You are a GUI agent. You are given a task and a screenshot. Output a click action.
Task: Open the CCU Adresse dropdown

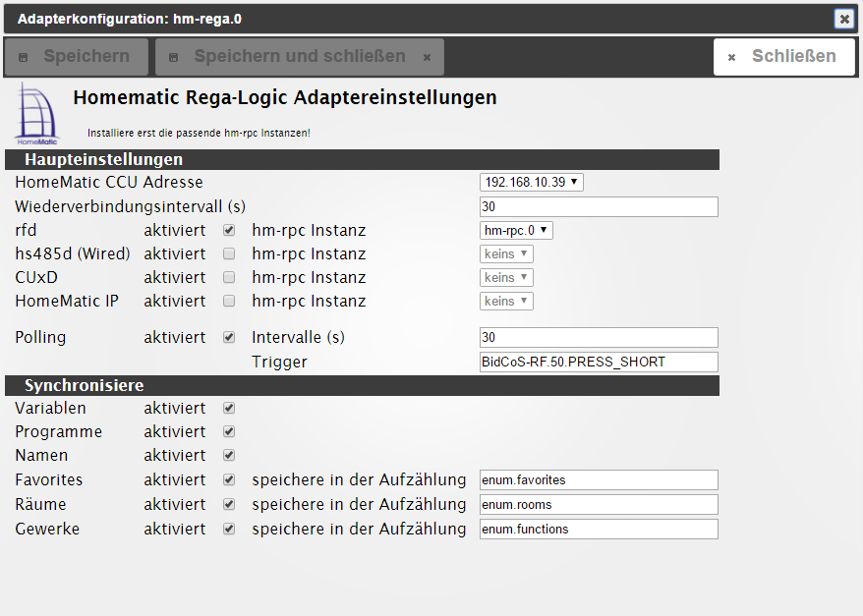click(x=532, y=182)
